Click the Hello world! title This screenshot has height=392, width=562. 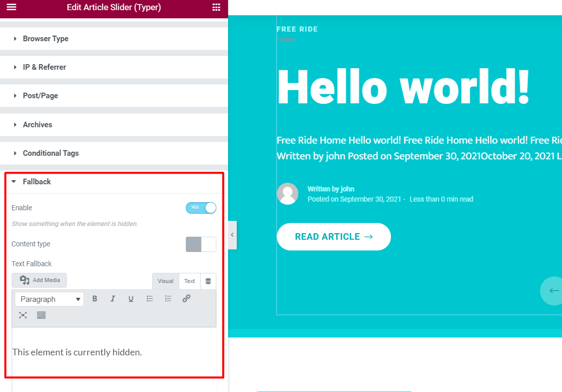click(x=404, y=87)
